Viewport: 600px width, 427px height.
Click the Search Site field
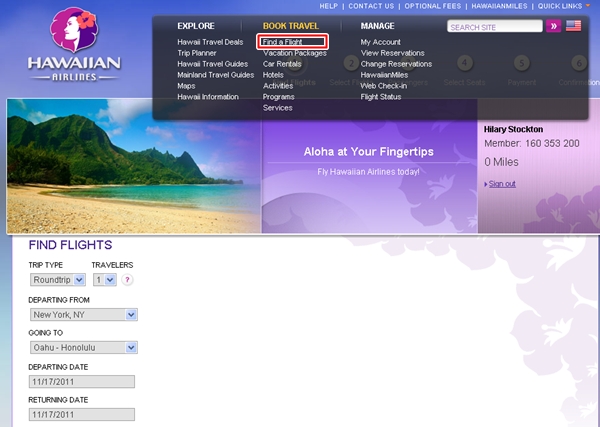tap(495, 26)
